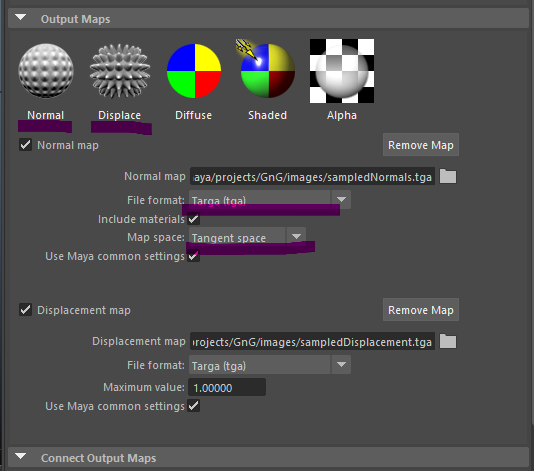Click the Diffuse label text
Image resolution: width=534 pixels, height=471 pixels.
[193, 115]
